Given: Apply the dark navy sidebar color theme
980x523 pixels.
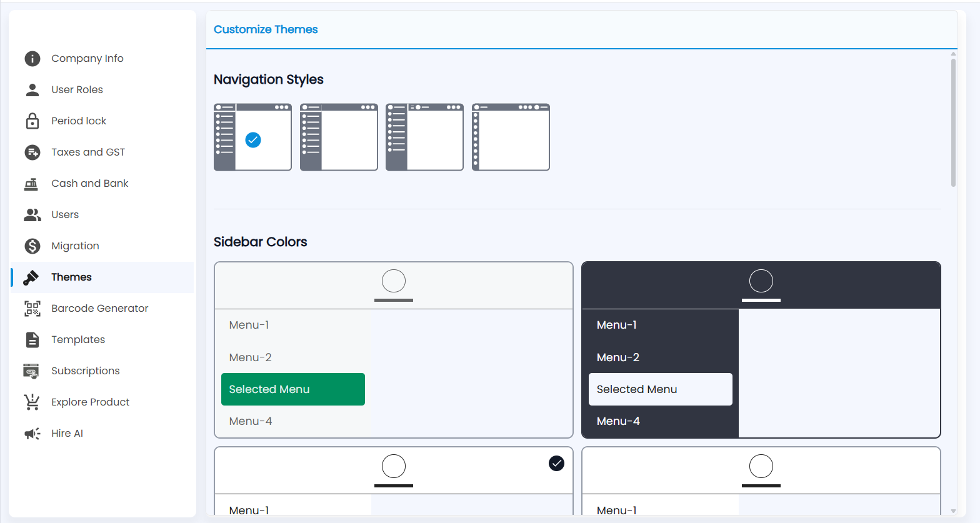Looking at the screenshot, I should [x=761, y=350].
